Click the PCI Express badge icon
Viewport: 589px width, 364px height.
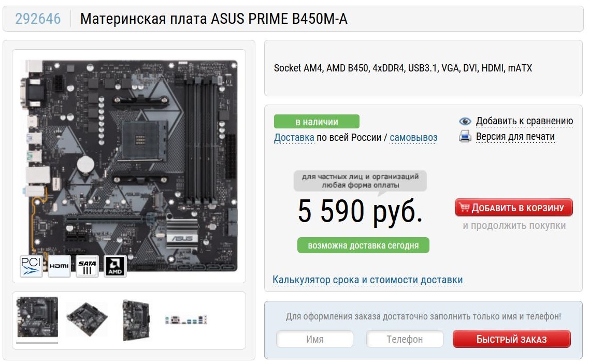click(x=31, y=266)
